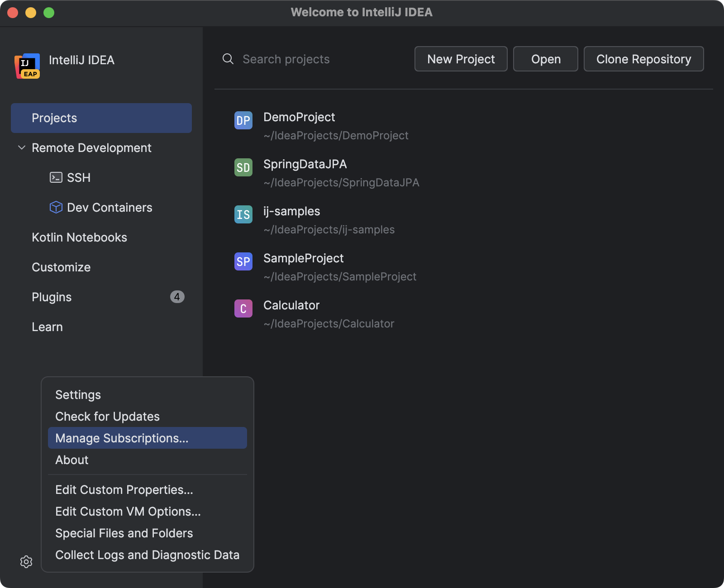The image size is (724, 588).
Task: Click the Clone Repository button
Action: [643, 59]
